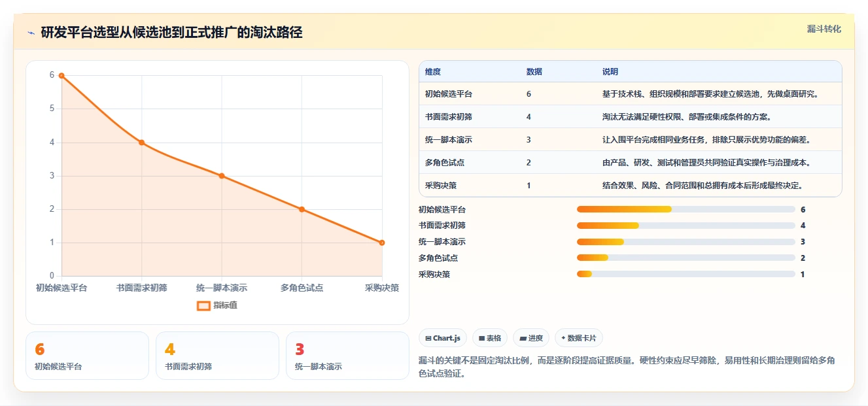Select the 数据卡片 tag chip
The width and height of the screenshot is (868, 406).
click(x=579, y=338)
